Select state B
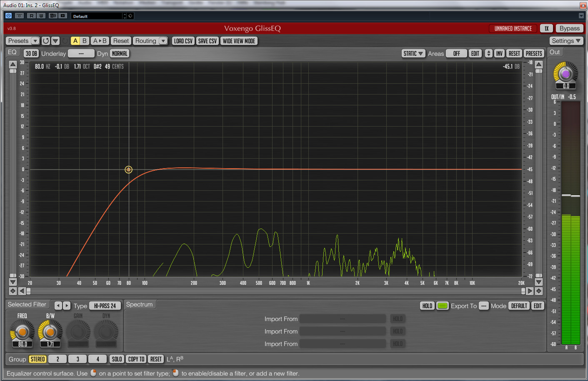Image resolution: width=588 pixels, height=381 pixels. point(85,41)
